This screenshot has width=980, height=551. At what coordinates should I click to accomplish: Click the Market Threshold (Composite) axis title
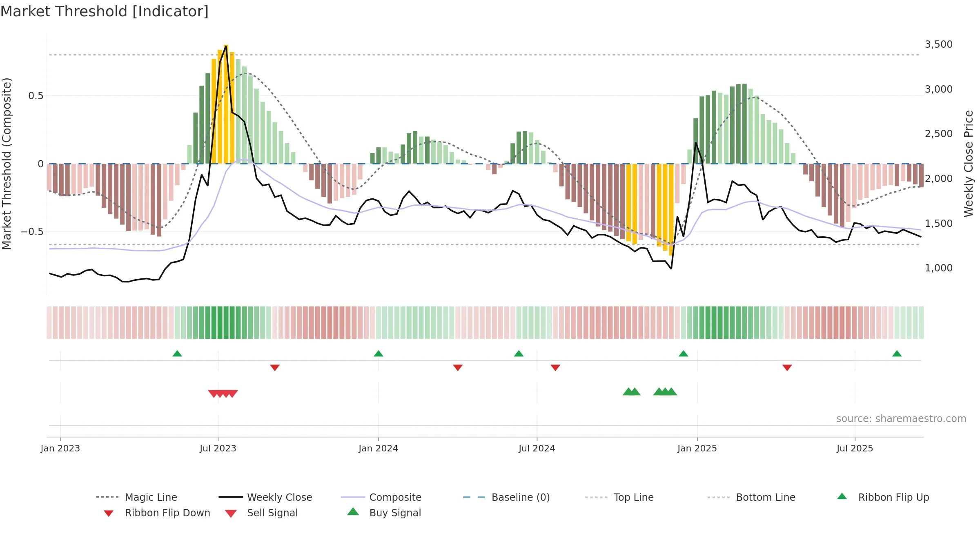tap(7, 163)
